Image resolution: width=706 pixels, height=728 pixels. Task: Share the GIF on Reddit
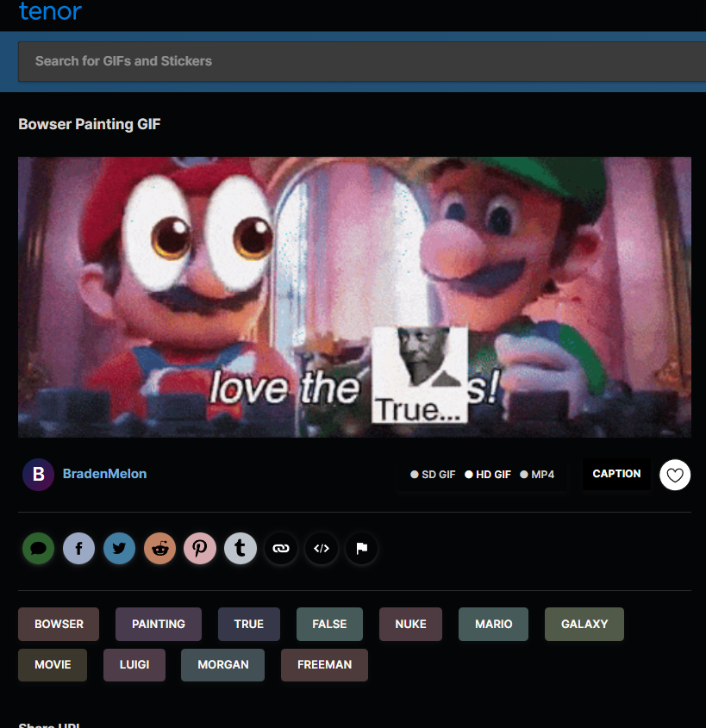159,548
